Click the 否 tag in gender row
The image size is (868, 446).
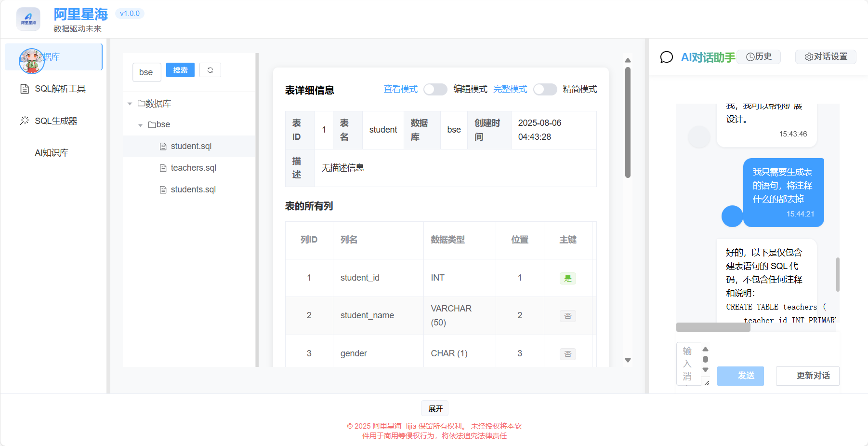pos(568,354)
